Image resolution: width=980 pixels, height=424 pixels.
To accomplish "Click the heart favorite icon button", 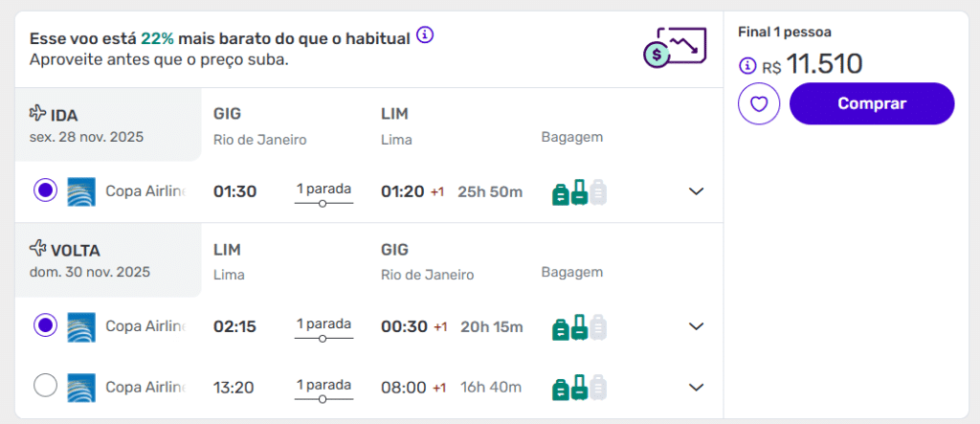I will click(759, 103).
